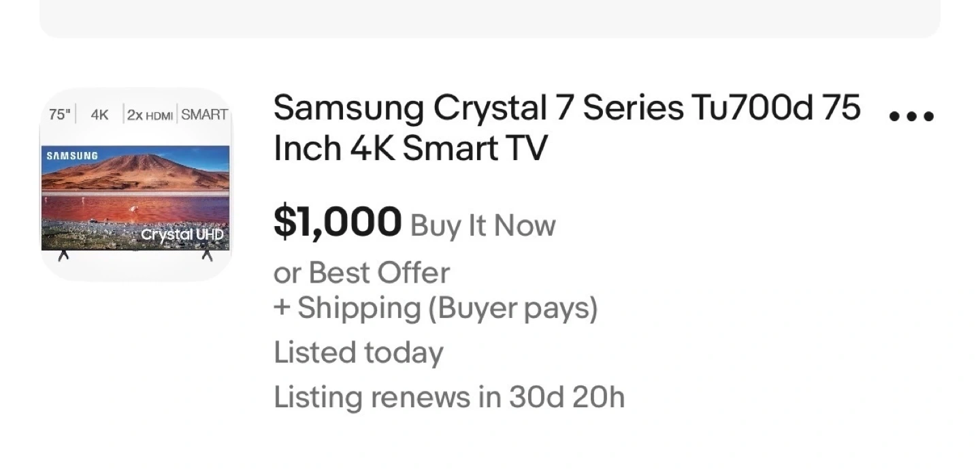
Task: Click the Crystal UHD label on thumbnail
Action: tap(182, 236)
